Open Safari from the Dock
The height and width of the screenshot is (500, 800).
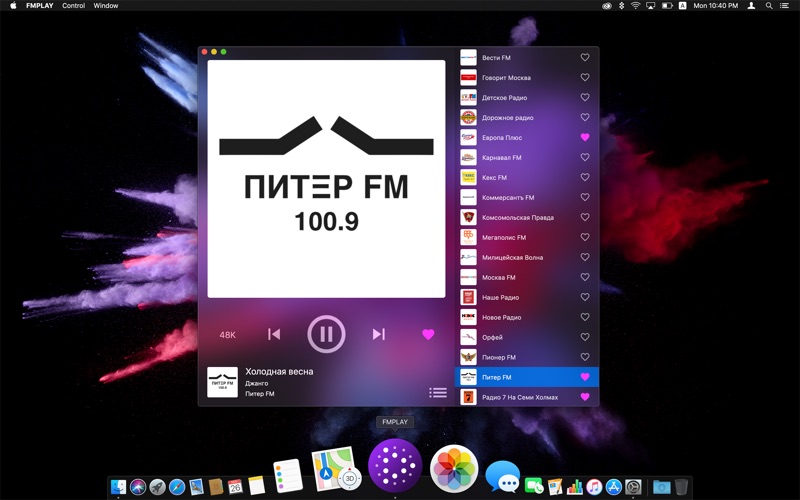[x=177, y=487]
